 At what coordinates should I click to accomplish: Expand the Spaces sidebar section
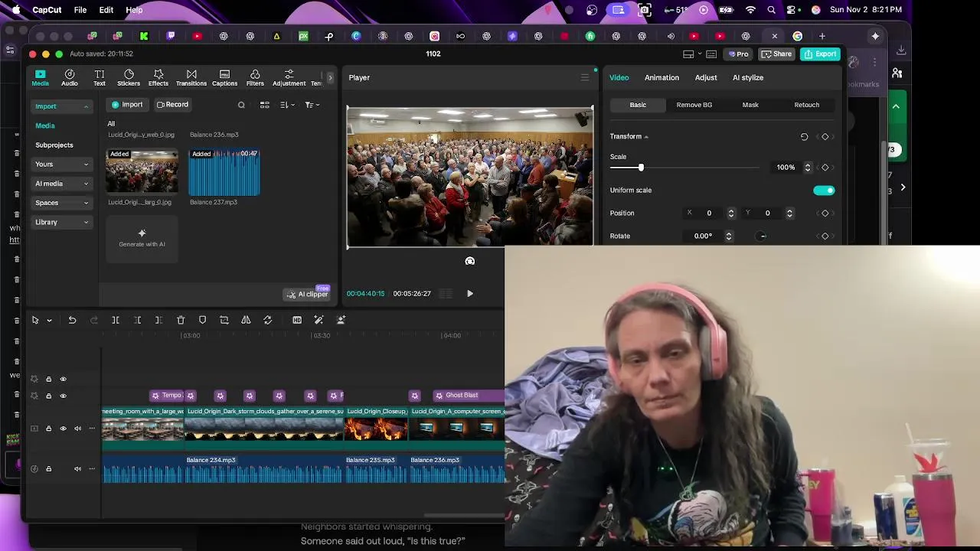(86, 203)
